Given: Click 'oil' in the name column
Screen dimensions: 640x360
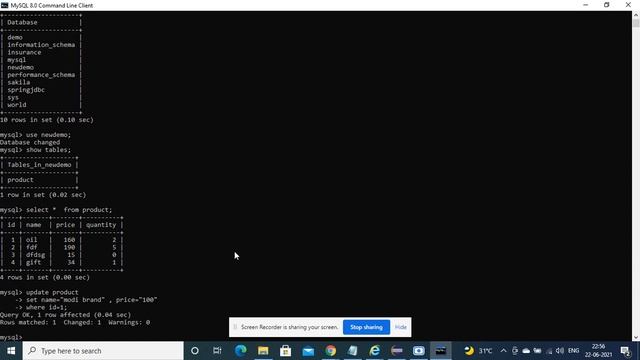Looking at the screenshot, I should (31, 240).
